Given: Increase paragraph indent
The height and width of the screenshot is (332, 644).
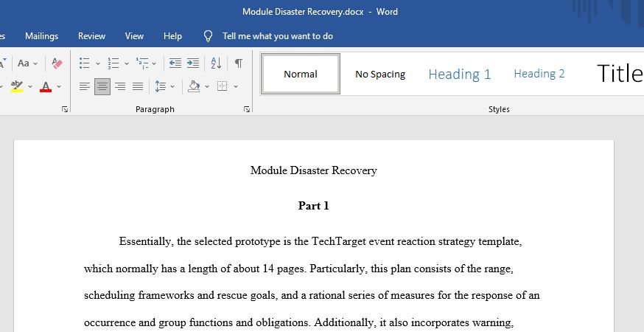Looking at the screenshot, I should click(192, 63).
